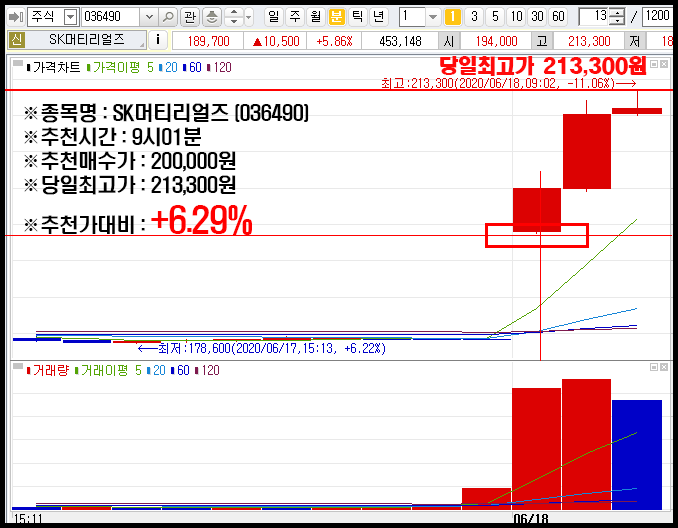Viewport: 678px width, 528px height.
Task: Select the 년 yearly chart period
Action: pos(379,17)
